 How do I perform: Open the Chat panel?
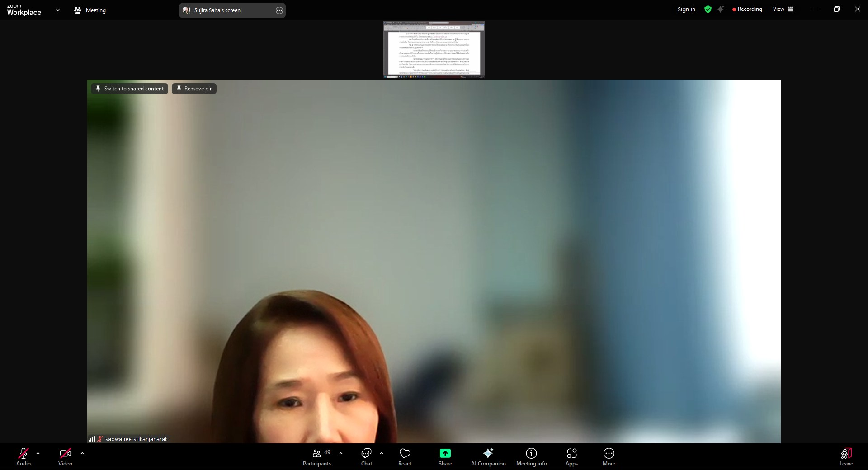(x=366, y=456)
